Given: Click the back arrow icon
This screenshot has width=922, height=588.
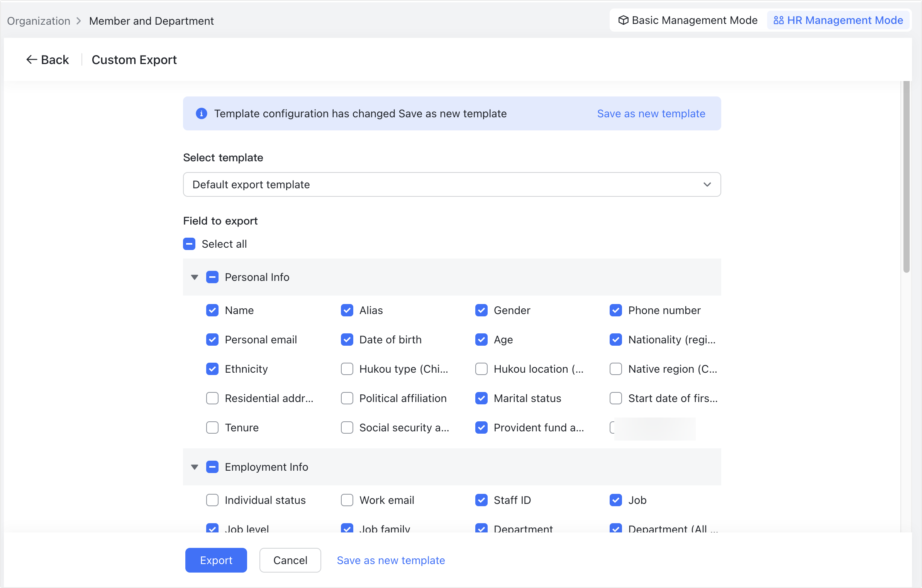Looking at the screenshot, I should pyautogui.click(x=32, y=59).
